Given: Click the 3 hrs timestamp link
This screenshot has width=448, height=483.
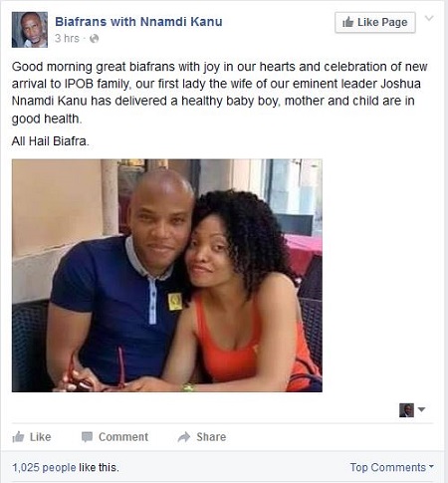Looking at the screenshot, I should coord(67,39).
